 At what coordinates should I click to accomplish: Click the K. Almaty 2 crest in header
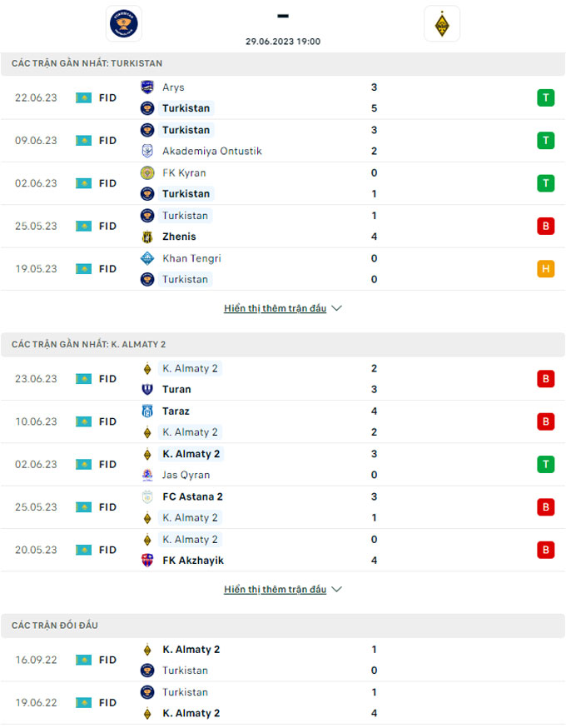coord(441,23)
